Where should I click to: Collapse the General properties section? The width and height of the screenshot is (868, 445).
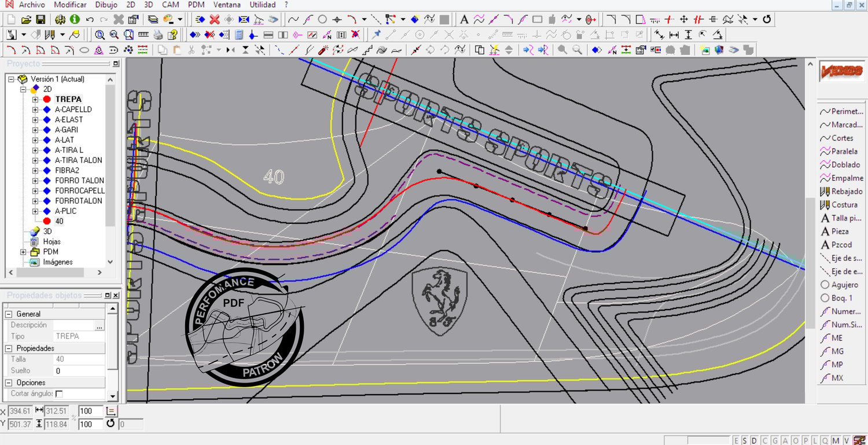click(9, 314)
